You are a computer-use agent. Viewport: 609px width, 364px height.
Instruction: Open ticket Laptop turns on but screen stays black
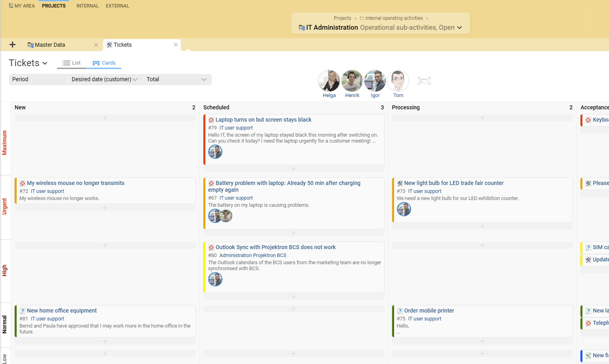[263, 120]
